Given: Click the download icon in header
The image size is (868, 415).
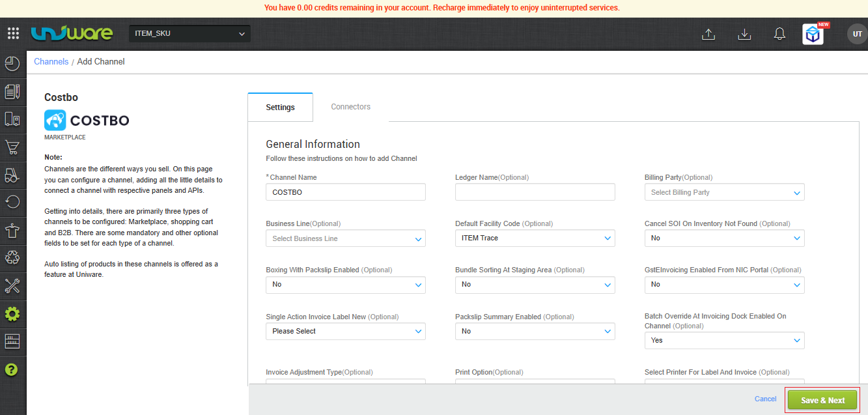Looking at the screenshot, I should point(744,35).
